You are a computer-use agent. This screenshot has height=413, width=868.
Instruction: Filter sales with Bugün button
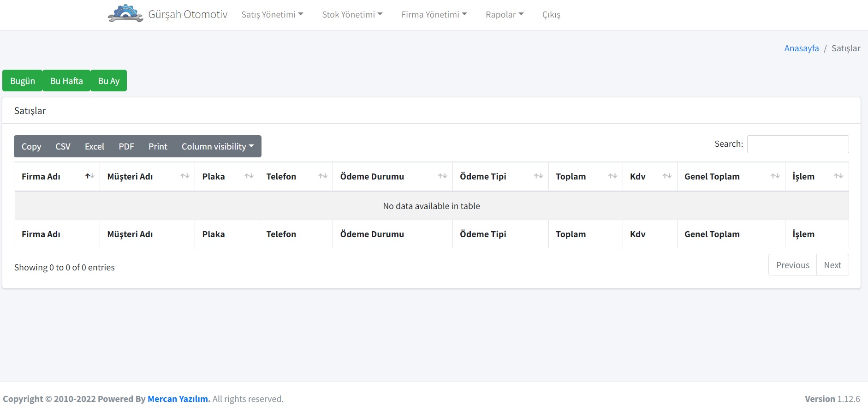click(x=23, y=81)
